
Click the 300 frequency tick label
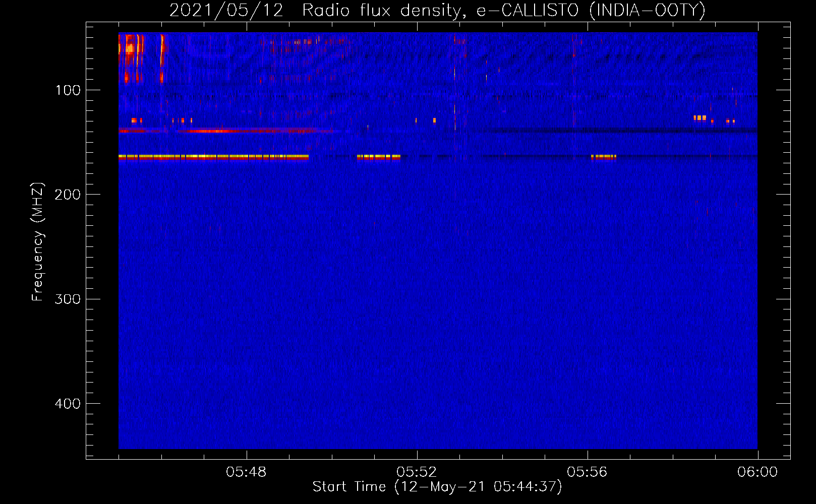[x=68, y=299]
